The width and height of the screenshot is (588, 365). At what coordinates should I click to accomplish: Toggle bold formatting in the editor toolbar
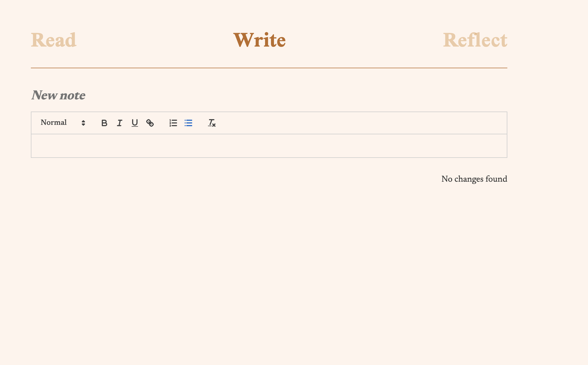(104, 123)
